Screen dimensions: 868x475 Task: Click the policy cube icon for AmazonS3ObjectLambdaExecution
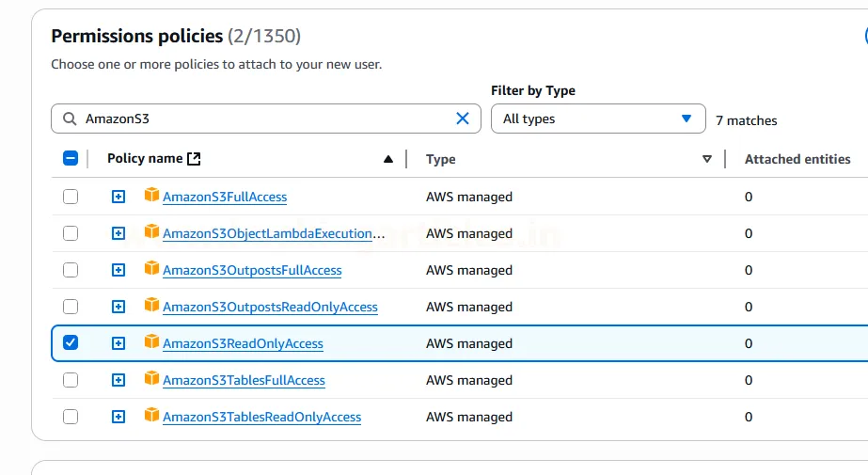pos(151,231)
